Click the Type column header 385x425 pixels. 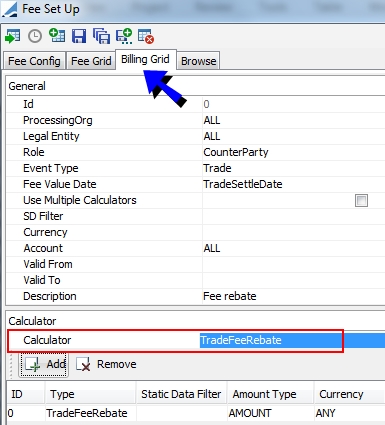[91, 394]
